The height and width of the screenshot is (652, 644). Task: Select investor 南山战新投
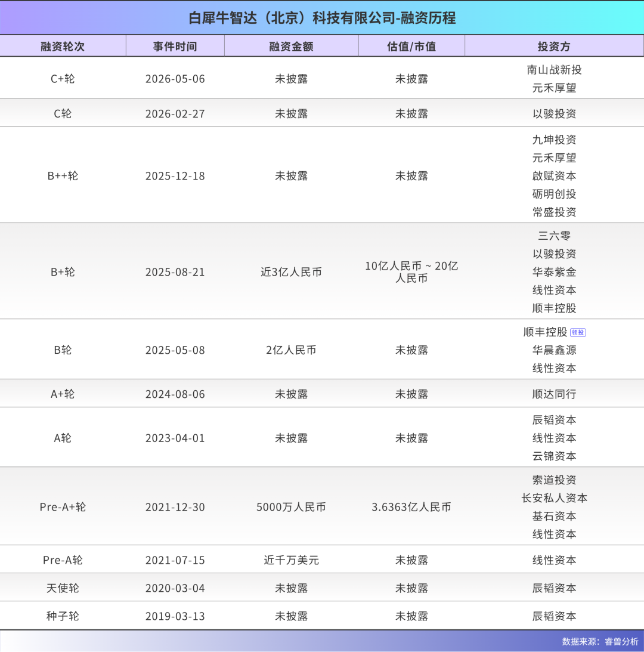(x=554, y=70)
